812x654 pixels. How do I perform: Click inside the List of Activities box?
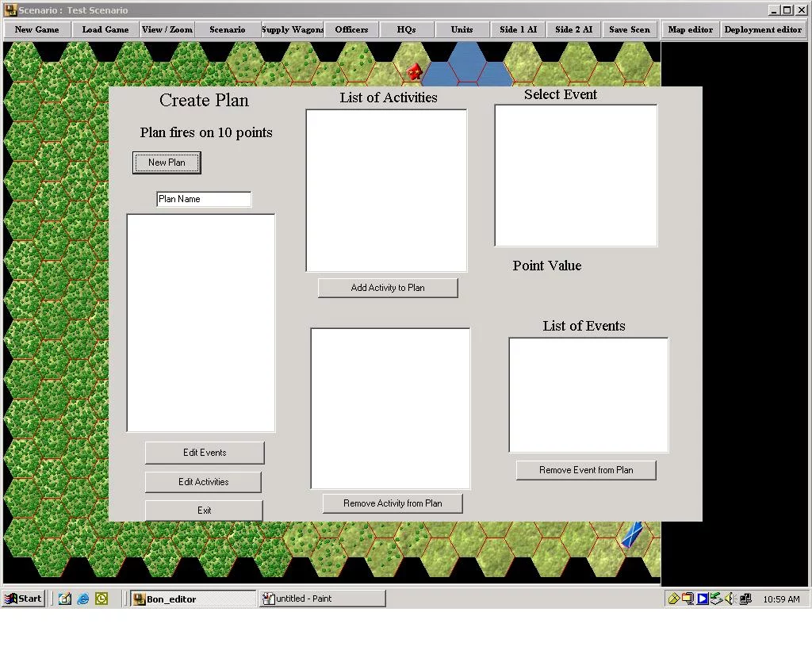[x=386, y=190]
